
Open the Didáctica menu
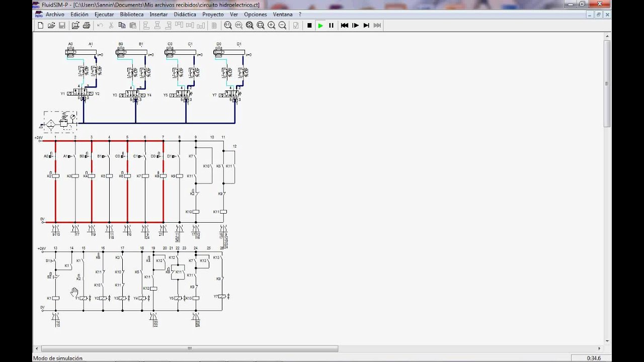click(x=185, y=14)
